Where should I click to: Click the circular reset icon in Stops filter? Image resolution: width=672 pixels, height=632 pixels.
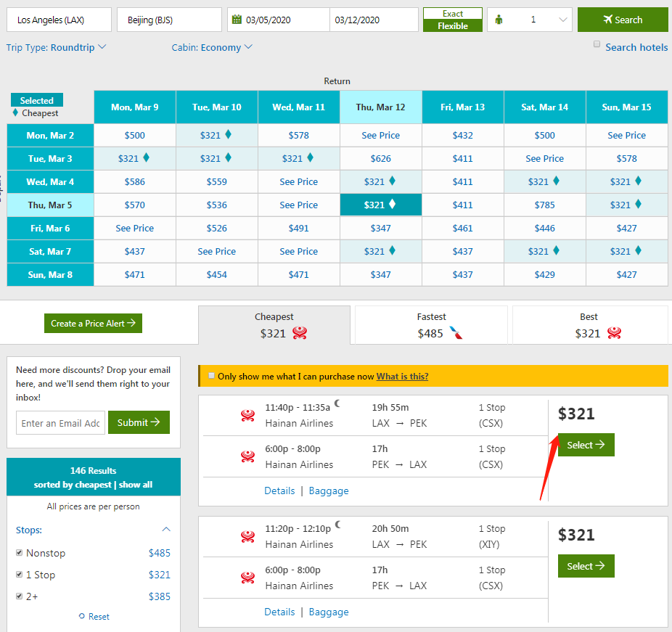tap(82, 616)
